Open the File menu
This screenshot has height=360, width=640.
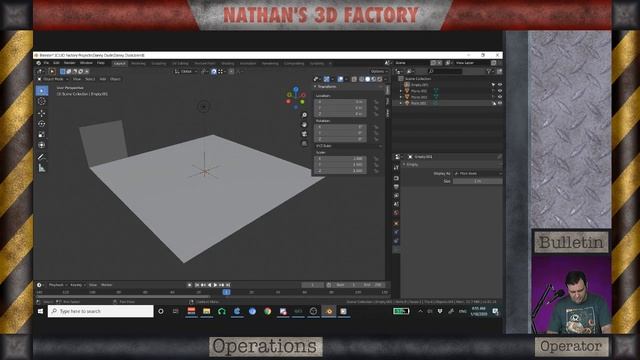click(46, 63)
